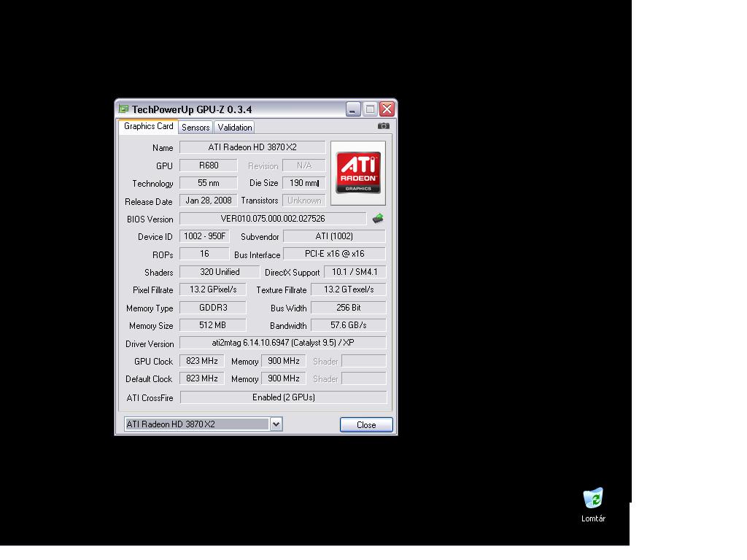Click Memory Type value GDDR3

coord(213,308)
